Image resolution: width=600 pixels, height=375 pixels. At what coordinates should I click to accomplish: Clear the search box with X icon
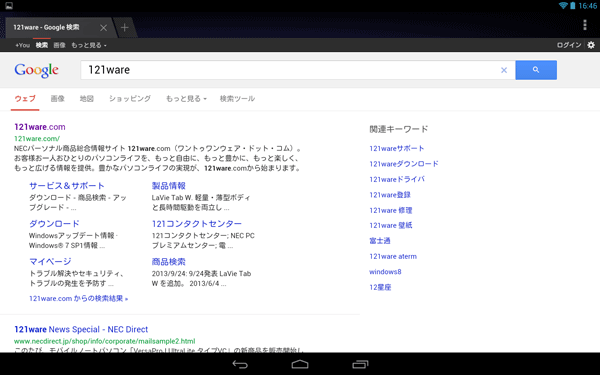tap(504, 70)
